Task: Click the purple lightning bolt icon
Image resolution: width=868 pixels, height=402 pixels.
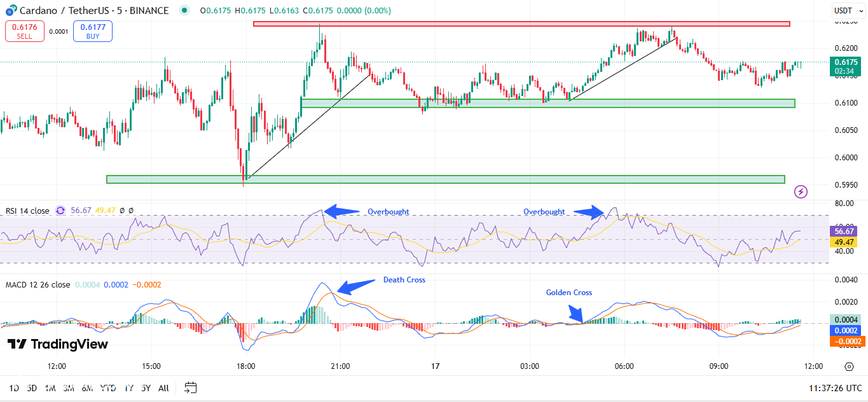Action: 801,191
